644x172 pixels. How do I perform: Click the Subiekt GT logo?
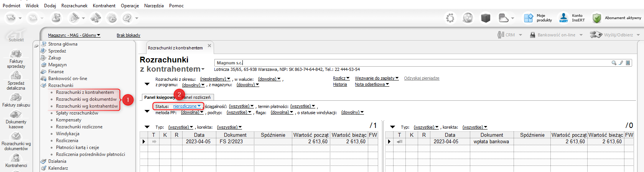click(x=16, y=36)
